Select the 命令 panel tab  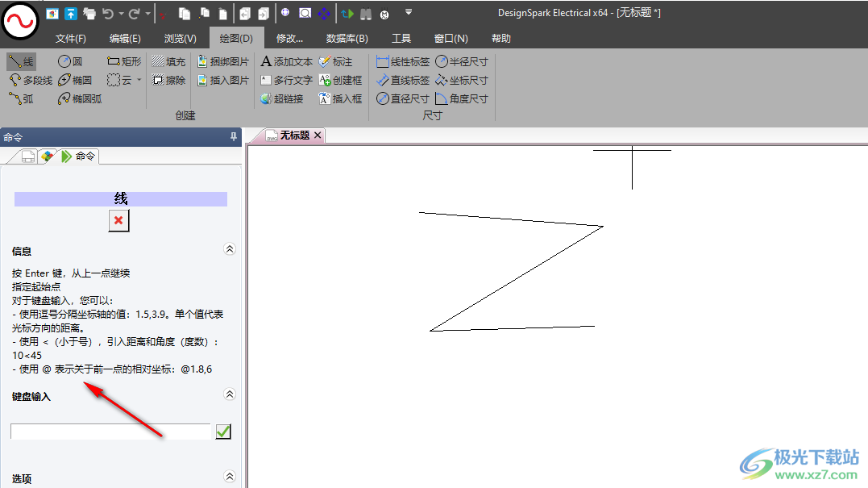[79, 156]
